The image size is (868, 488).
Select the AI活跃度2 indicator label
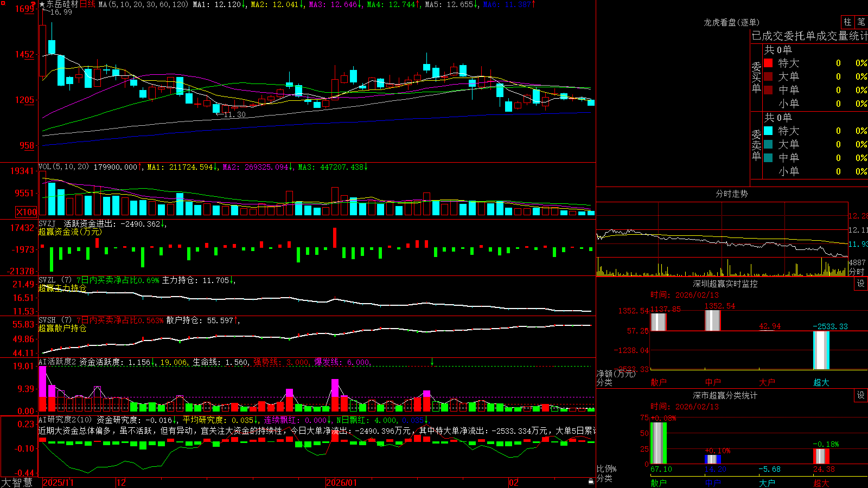point(58,362)
